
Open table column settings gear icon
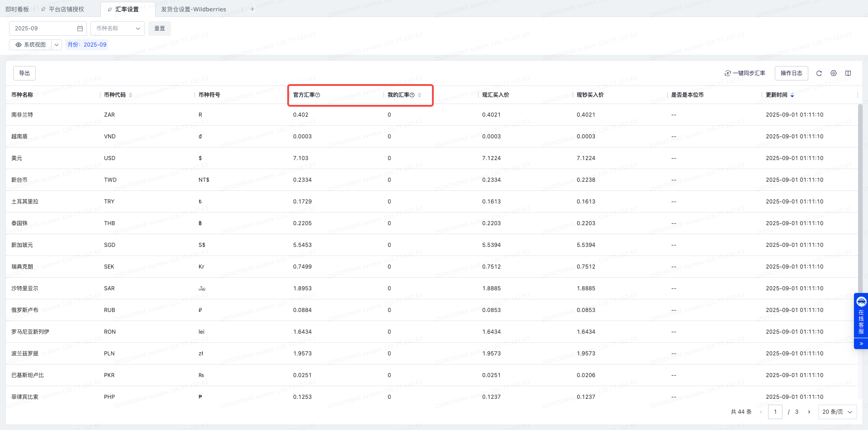[x=834, y=73]
